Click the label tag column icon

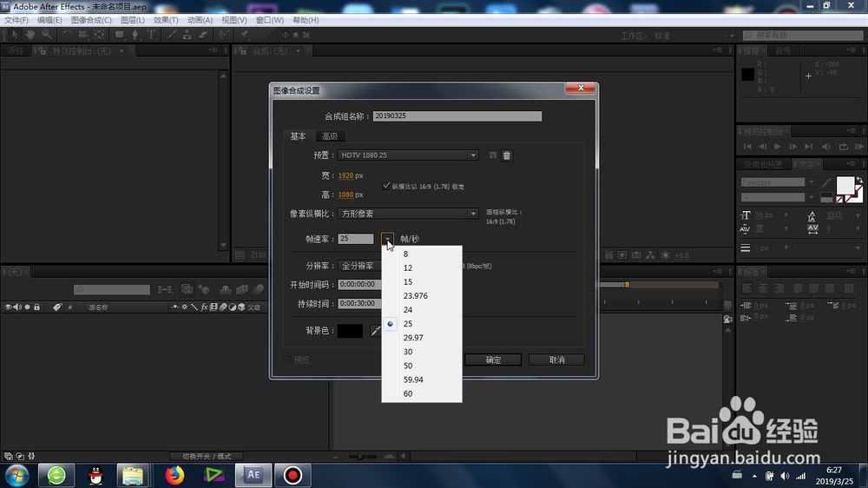pos(57,307)
